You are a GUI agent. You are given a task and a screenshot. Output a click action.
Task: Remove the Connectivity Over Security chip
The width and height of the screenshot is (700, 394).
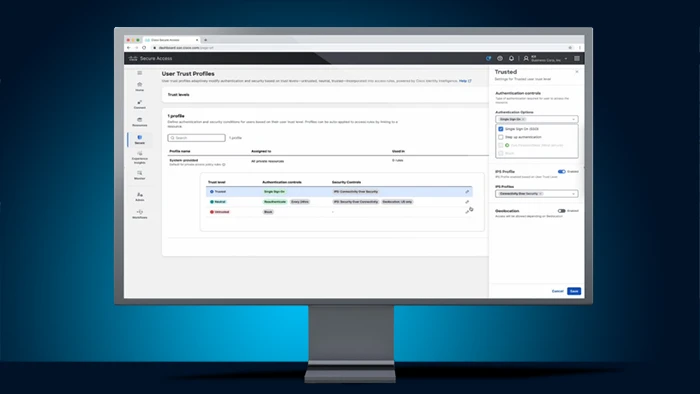540,194
